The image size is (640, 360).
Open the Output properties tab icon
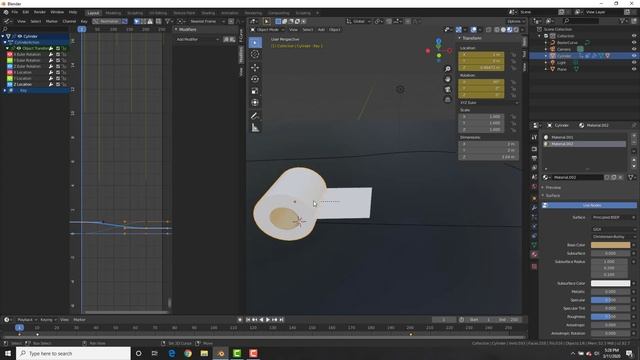point(534,158)
